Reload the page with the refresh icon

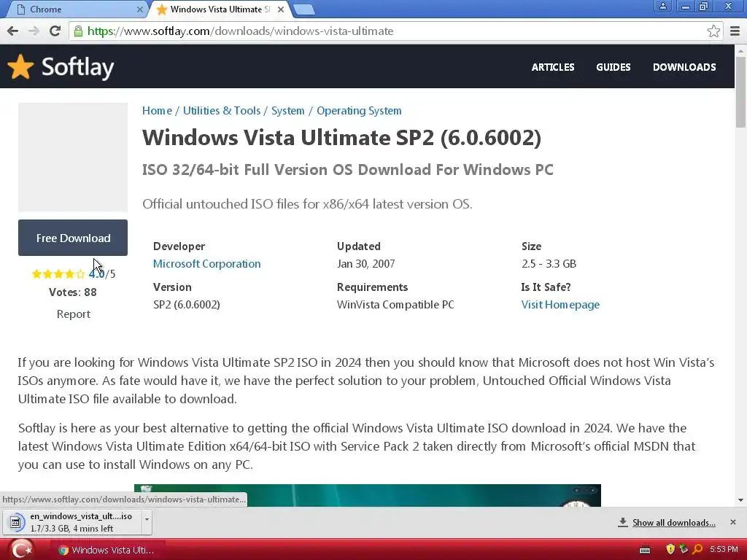coord(55,31)
